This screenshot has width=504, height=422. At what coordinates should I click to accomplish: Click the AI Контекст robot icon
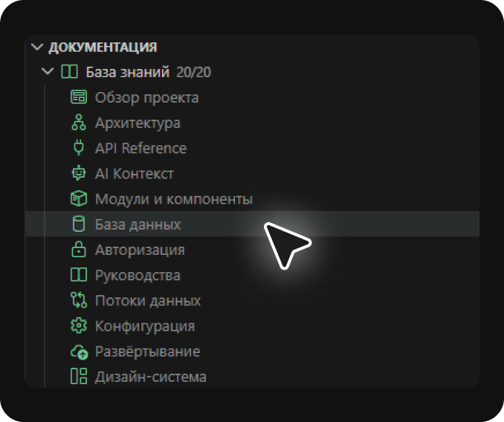pos(78,173)
